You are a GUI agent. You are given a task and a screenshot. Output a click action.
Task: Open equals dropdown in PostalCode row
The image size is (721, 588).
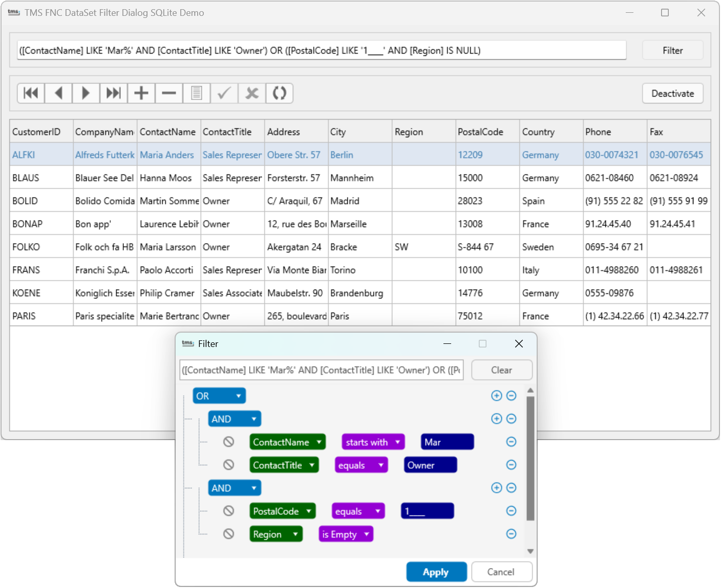pyautogui.click(x=358, y=511)
